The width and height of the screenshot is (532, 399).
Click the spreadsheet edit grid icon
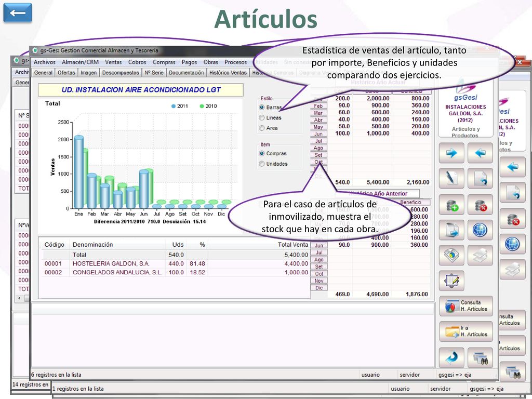(x=451, y=281)
